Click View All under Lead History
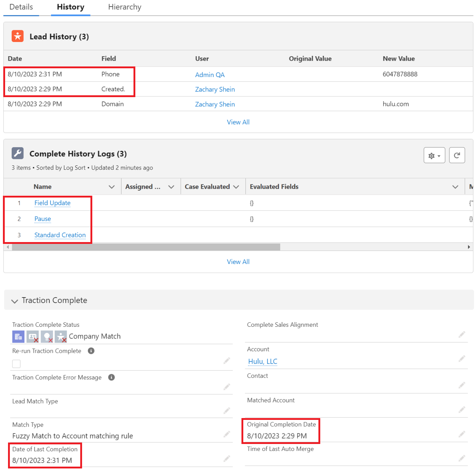 (x=238, y=122)
